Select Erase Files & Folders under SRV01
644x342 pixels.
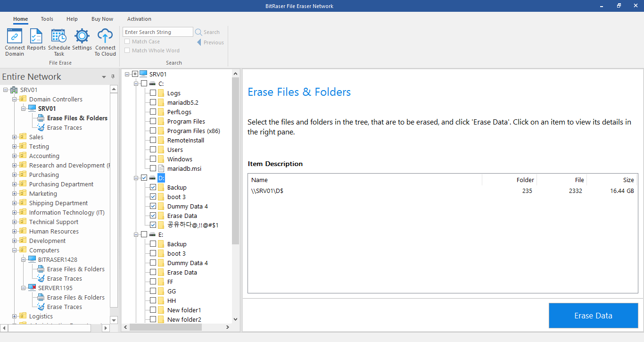77,118
